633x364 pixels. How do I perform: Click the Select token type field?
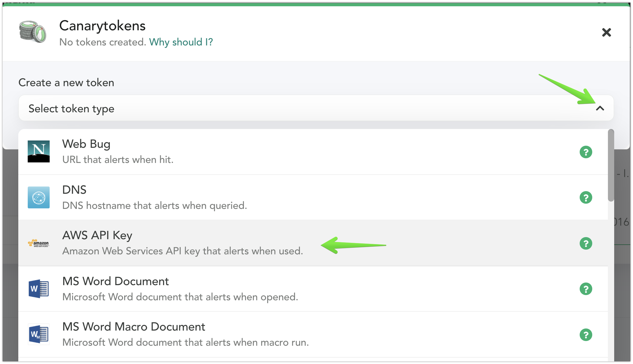click(x=316, y=108)
